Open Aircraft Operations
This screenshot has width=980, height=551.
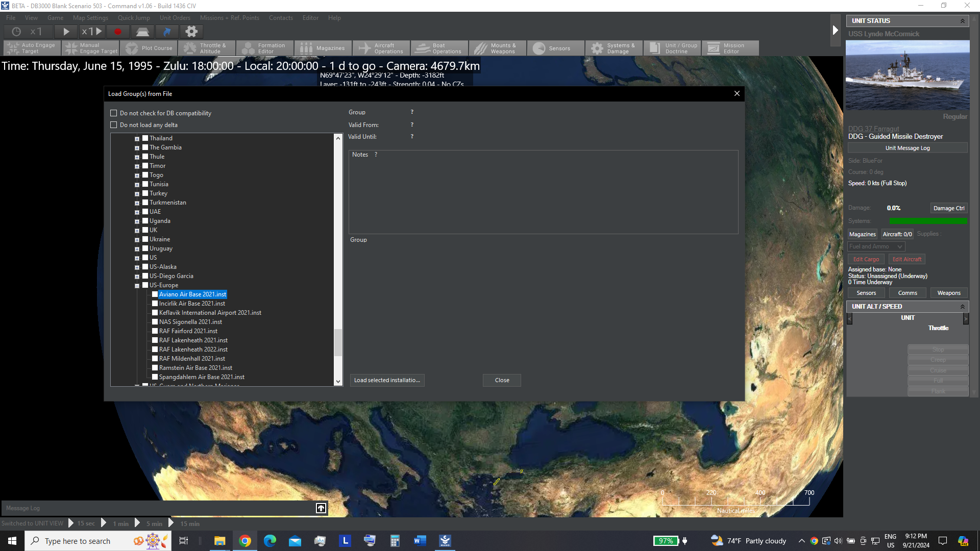click(381, 48)
